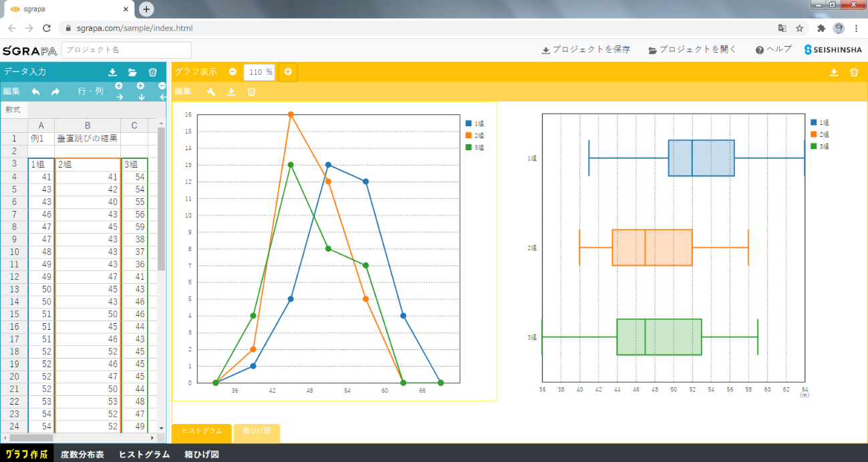Click the spreadsheet vertical scrollbar thumb
Screen dimensions: 868x462
click(x=161, y=198)
